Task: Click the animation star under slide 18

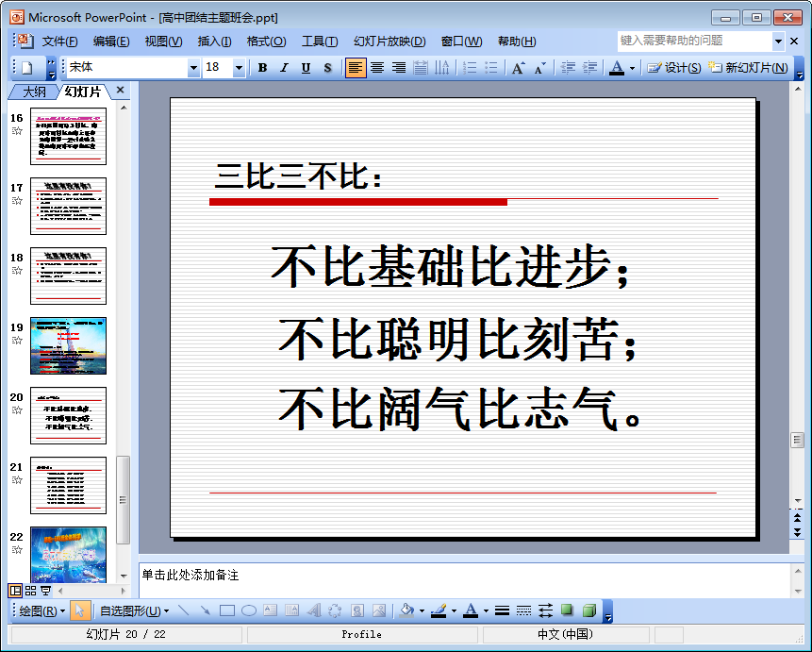Action: (17, 271)
